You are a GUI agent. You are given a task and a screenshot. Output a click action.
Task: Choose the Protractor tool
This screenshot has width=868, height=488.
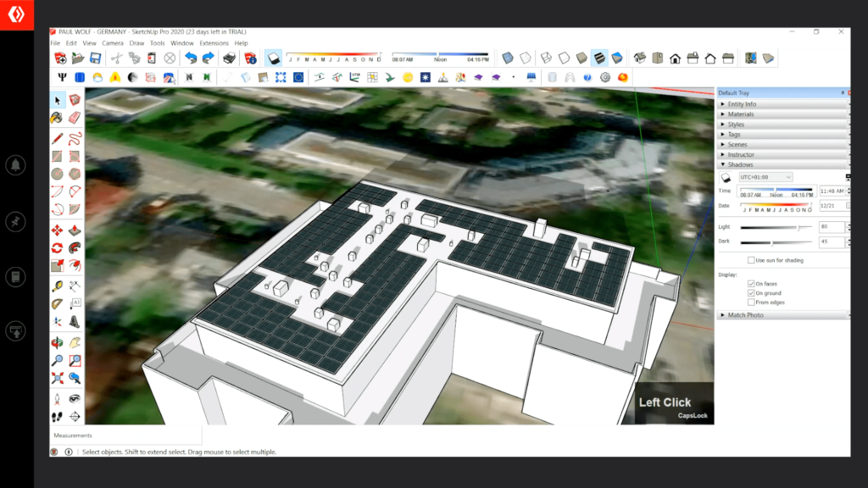click(x=57, y=304)
